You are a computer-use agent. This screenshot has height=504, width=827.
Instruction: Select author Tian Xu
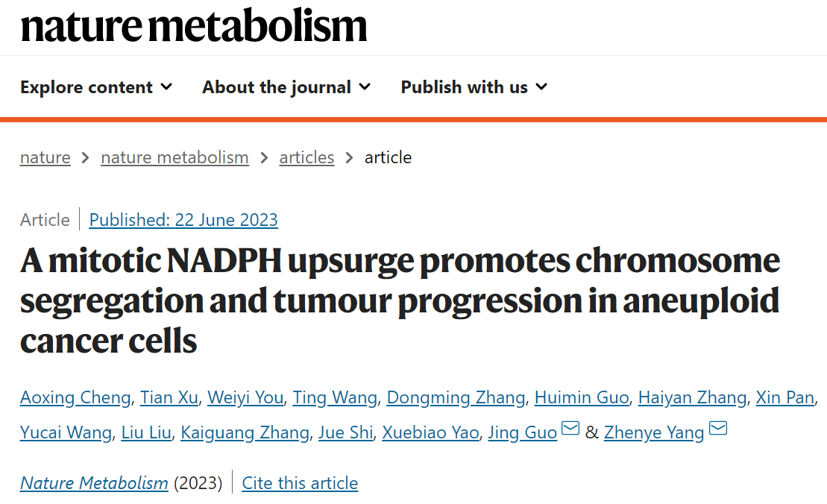169,397
